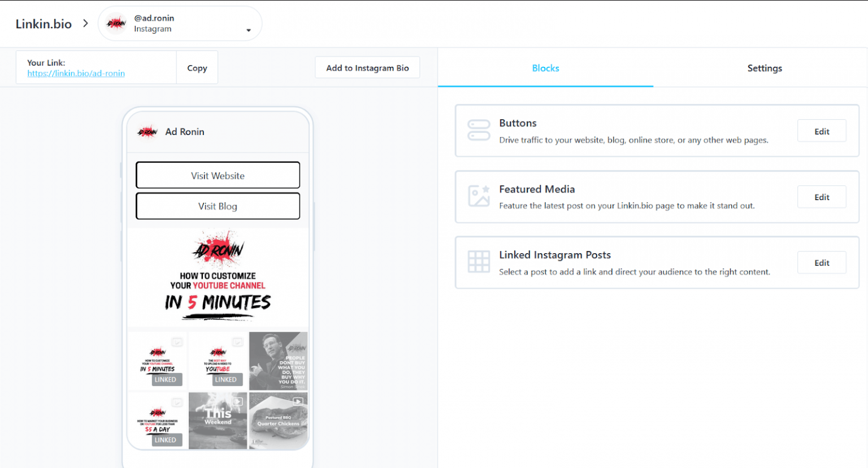Viewport: 868px width, 468px height.
Task: Click the Featured Media image icon
Action: (x=479, y=196)
